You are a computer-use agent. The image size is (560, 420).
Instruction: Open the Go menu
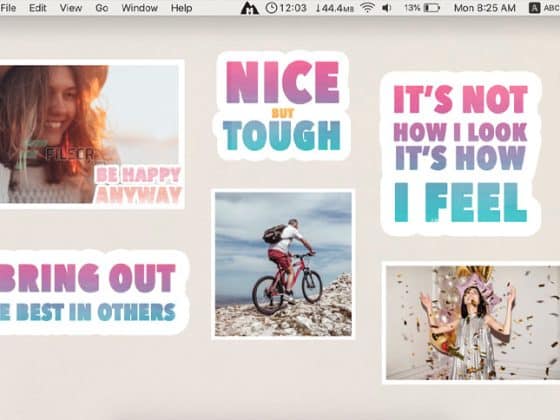[x=102, y=8]
